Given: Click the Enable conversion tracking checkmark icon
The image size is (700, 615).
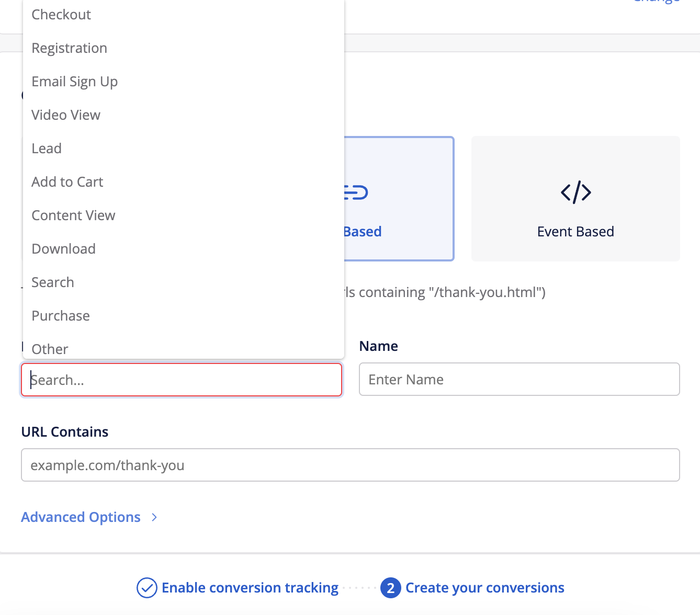Looking at the screenshot, I should (146, 588).
